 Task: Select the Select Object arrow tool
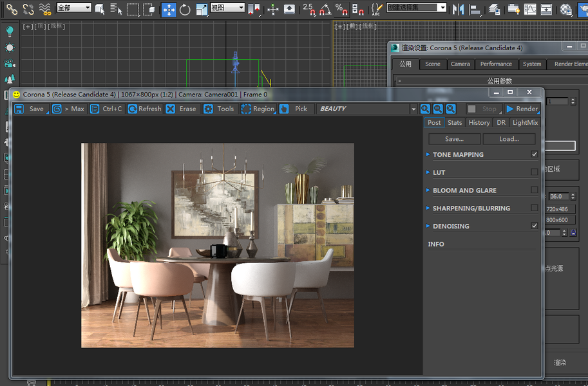point(100,9)
